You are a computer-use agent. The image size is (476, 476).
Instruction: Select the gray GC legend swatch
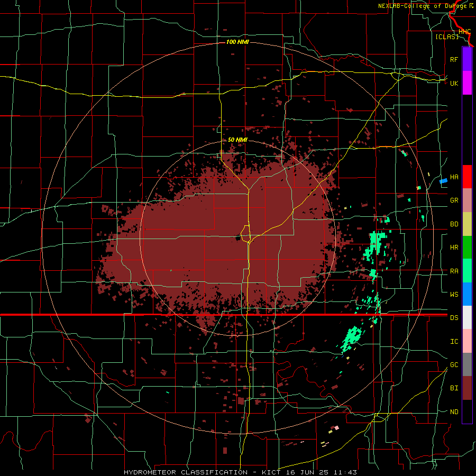(x=467, y=364)
